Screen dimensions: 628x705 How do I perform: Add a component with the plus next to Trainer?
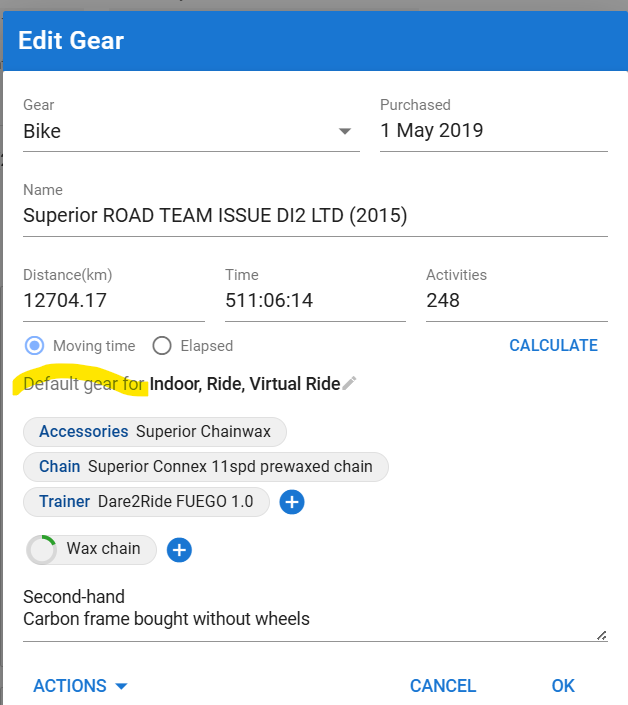(292, 502)
